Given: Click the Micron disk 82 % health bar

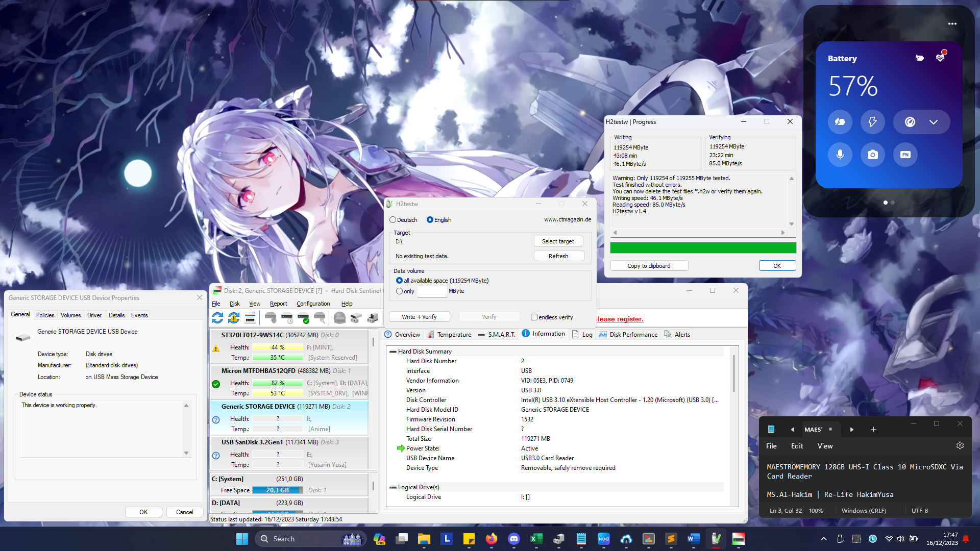Looking at the screenshot, I should [x=278, y=383].
